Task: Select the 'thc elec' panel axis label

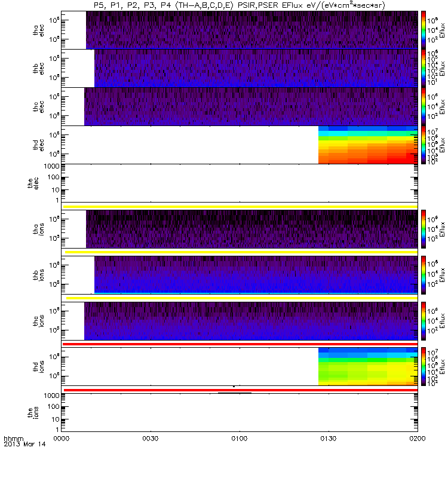Action: click(38, 107)
